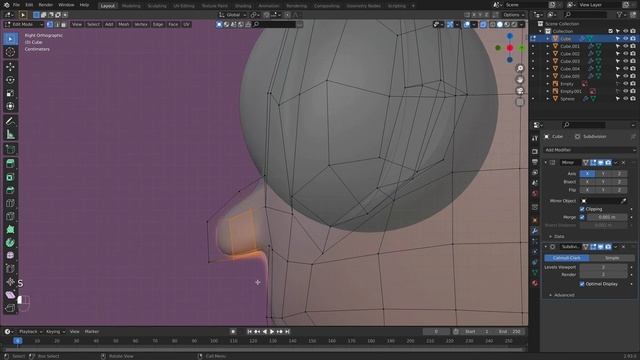640x360 pixels.
Task: Pick the Scale tool
Action: point(10,93)
